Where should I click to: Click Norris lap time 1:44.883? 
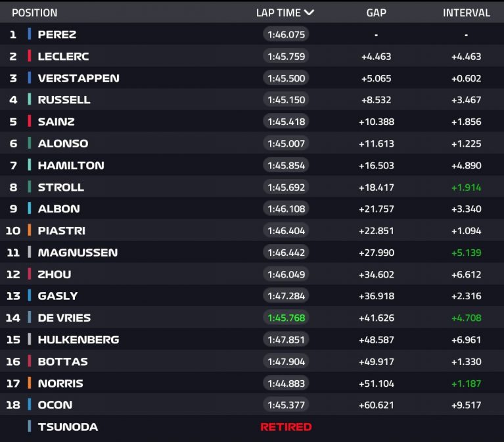(x=286, y=383)
